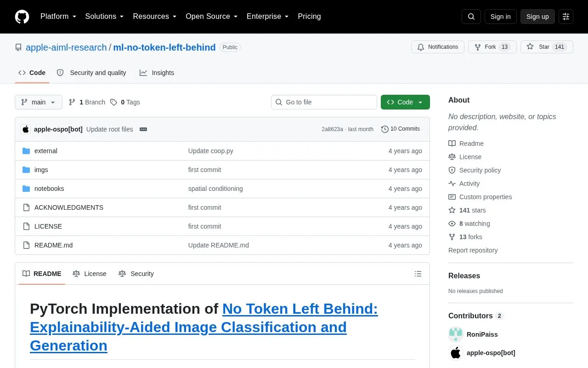Image resolution: width=588 pixels, height=368 pixels.
Task: Open the 141 stars link in About
Action: pyautogui.click(x=467, y=210)
